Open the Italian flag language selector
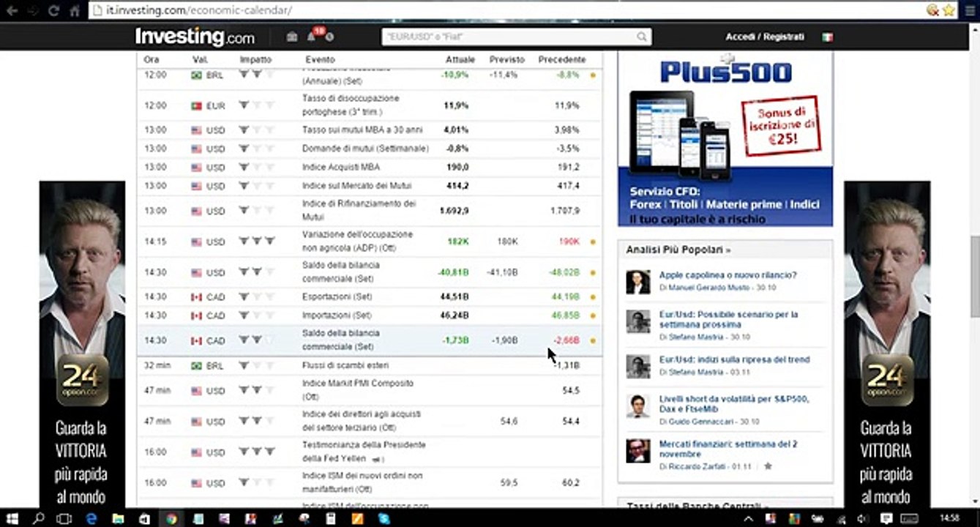Viewport: 980px width, 527px height. click(827, 37)
